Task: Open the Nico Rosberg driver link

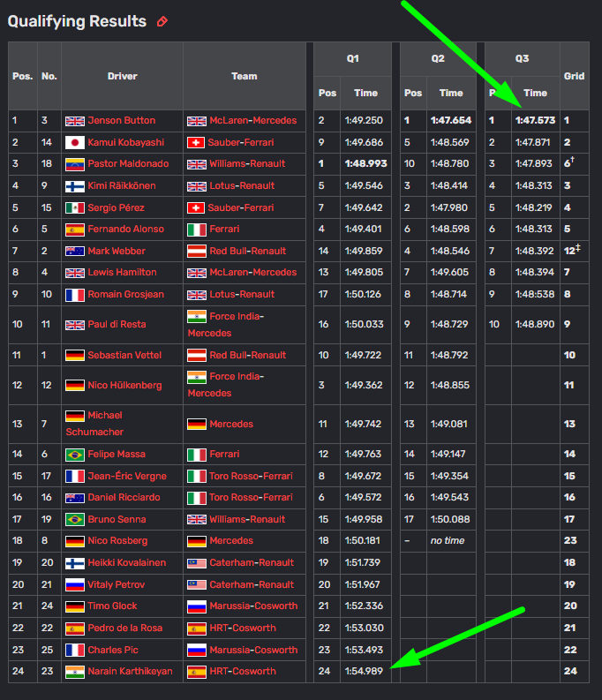Action: [x=117, y=540]
